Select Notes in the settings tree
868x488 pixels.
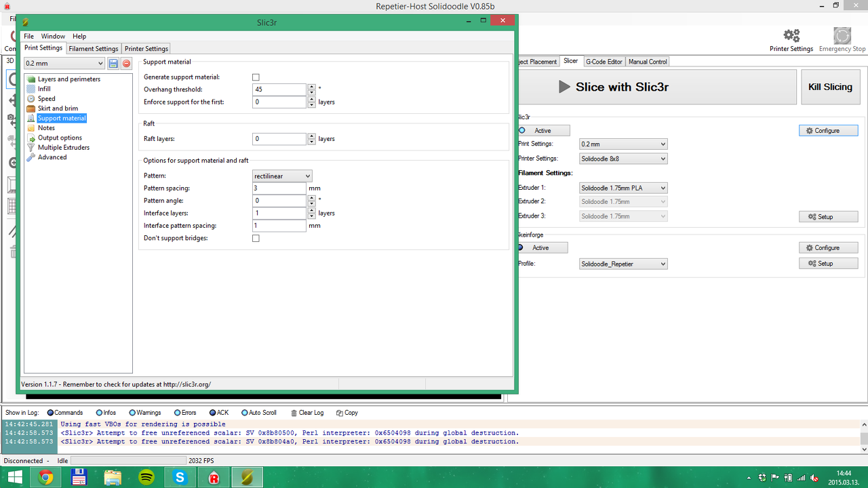tap(46, 128)
